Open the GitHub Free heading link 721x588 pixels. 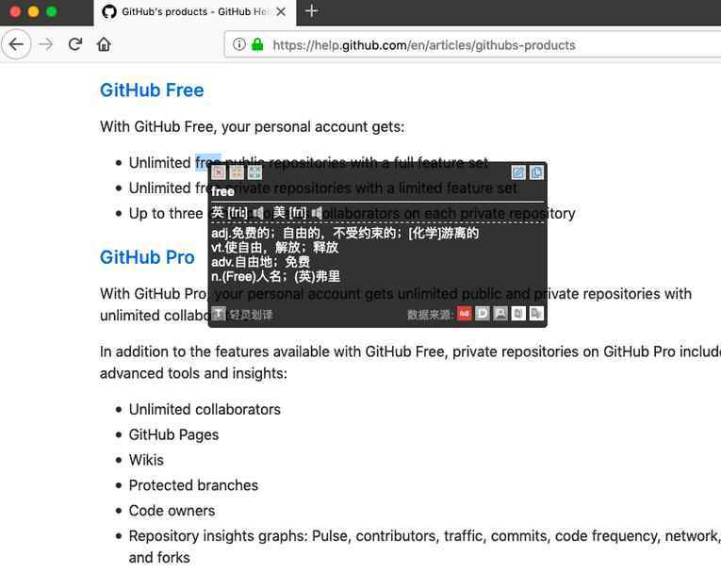[x=152, y=90]
